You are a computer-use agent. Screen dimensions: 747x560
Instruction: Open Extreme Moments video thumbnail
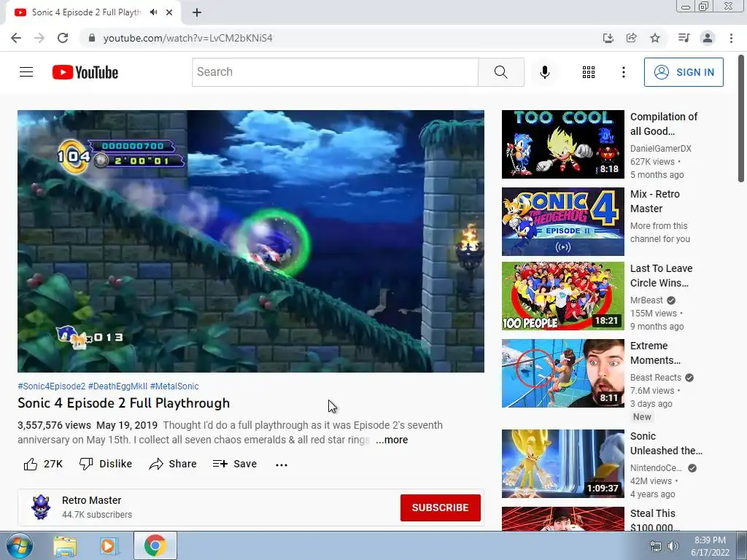(562, 373)
